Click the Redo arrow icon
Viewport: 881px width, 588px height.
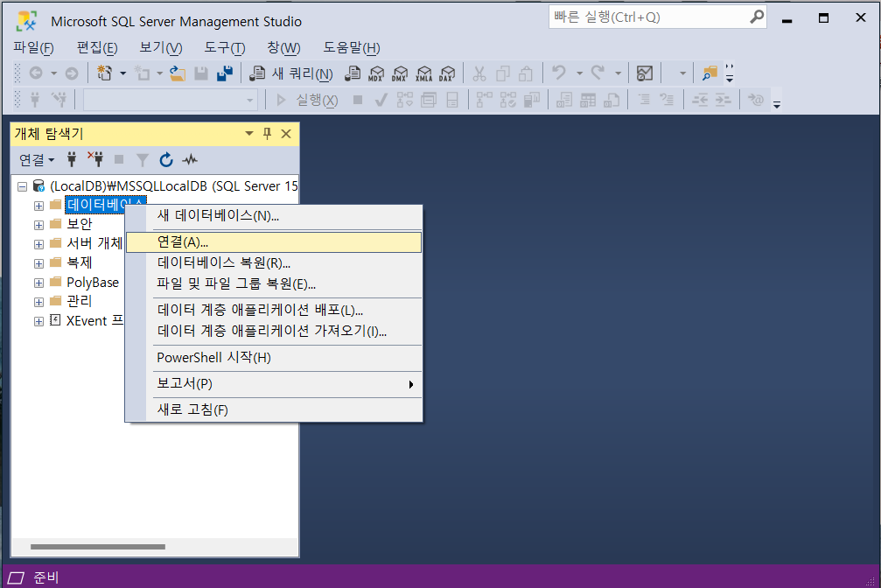(x=598, y=73)
